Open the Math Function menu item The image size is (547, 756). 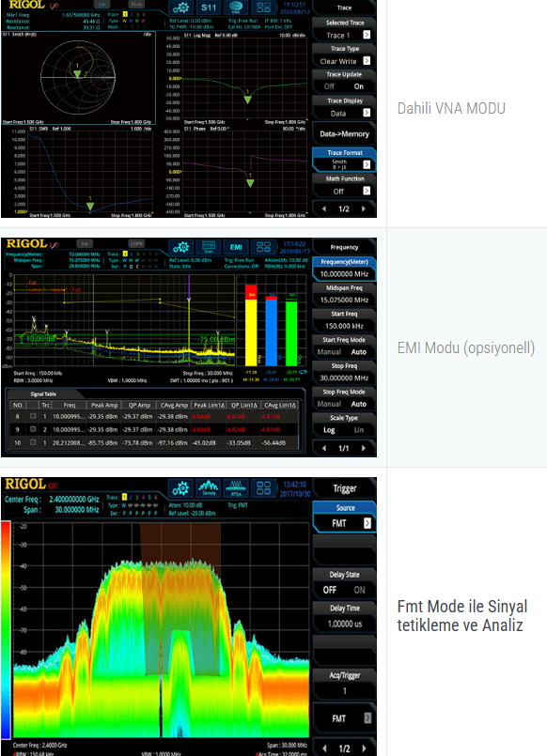click(344, 186)
